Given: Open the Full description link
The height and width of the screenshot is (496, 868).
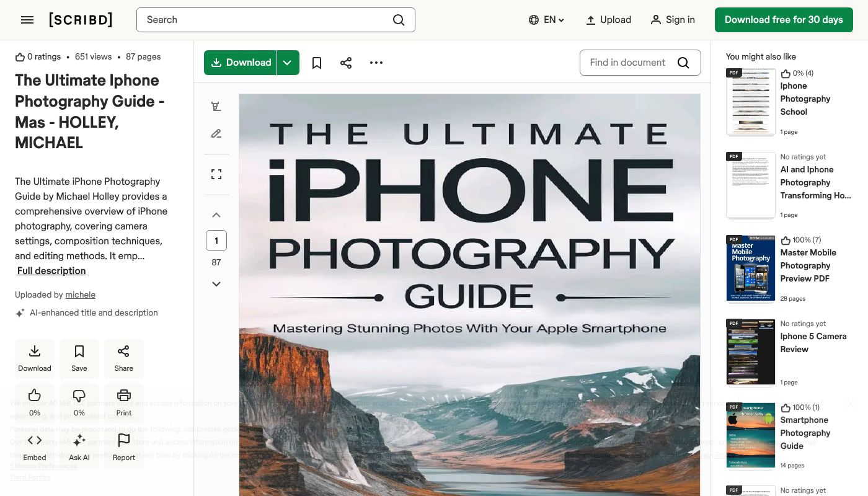Looking at the screenshot, I should (x=51, y=271).
